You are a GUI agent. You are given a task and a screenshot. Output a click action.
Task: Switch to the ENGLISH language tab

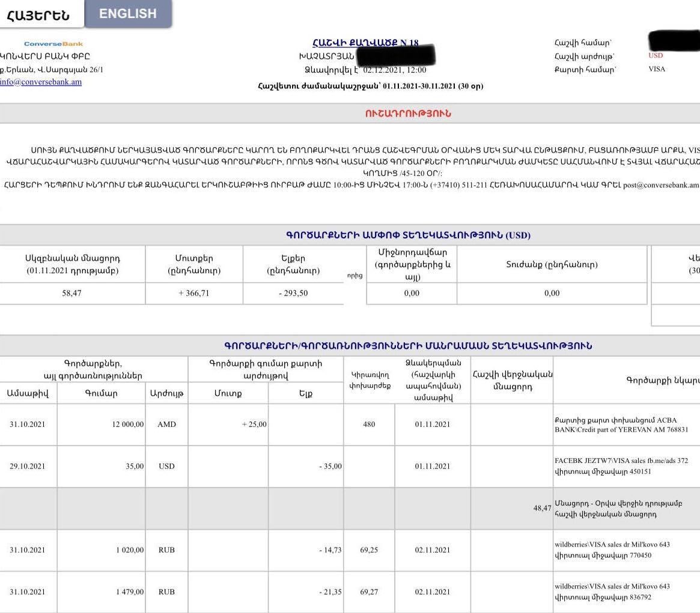pyautogui.click(x=127, y=14)
